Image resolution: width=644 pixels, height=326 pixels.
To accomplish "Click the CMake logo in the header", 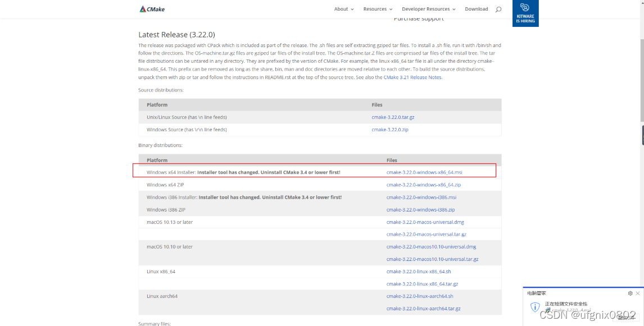I will tap(152, 9).
